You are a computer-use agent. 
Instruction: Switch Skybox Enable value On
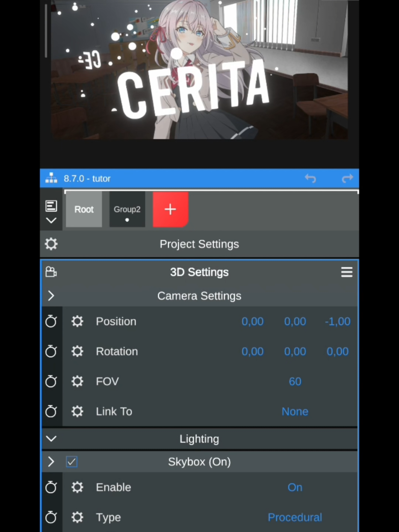tap(295, 487)
